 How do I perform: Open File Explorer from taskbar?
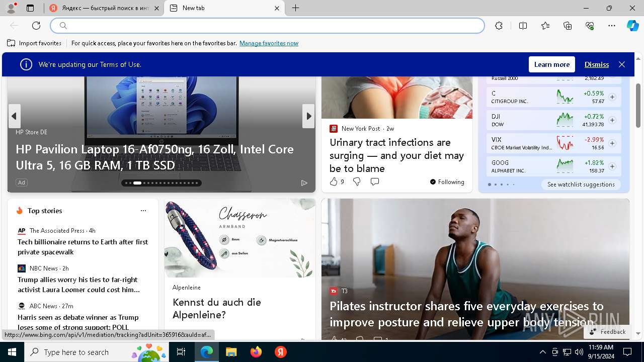point(231,352)
